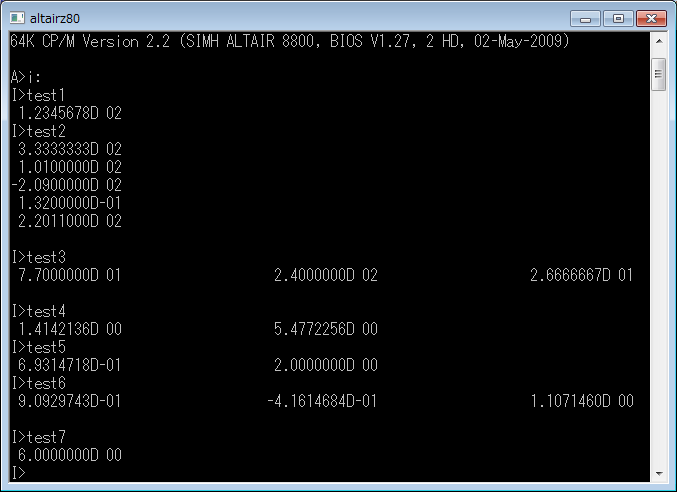The image size is (677, 492).
Task: Click the value 1.4142136D 00
Action: point(70,329)
